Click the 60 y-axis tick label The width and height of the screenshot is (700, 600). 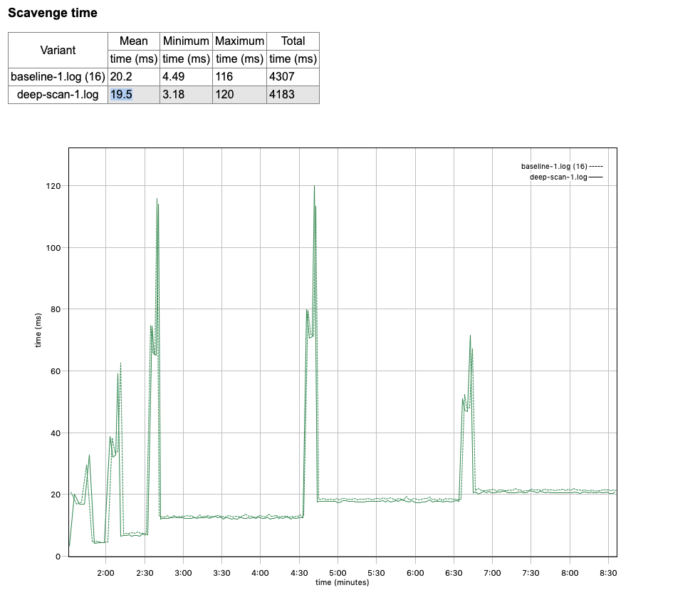(x=56, y=372)
